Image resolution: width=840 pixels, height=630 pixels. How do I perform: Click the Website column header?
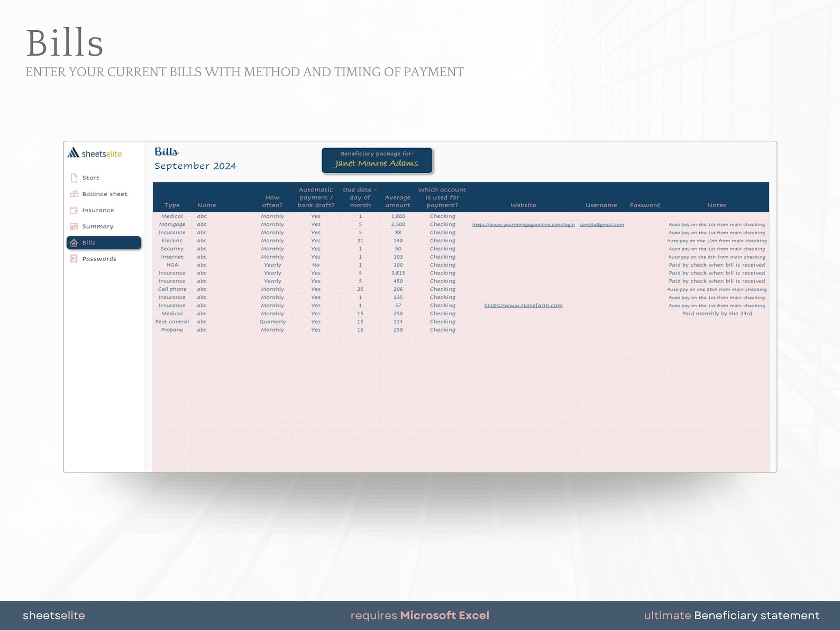(x=523, y=205)
